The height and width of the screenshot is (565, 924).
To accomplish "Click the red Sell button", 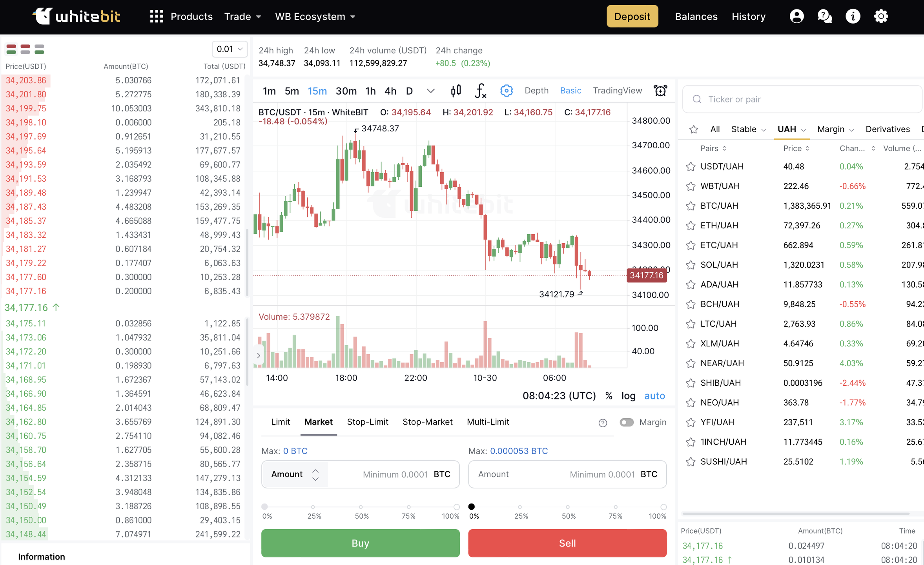I will pos(567,543).
